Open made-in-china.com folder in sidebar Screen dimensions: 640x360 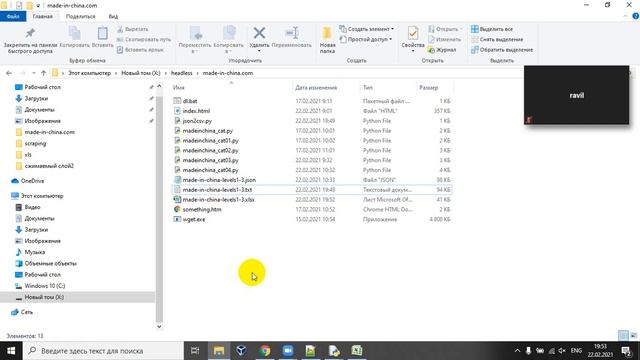tap(49, 132)
